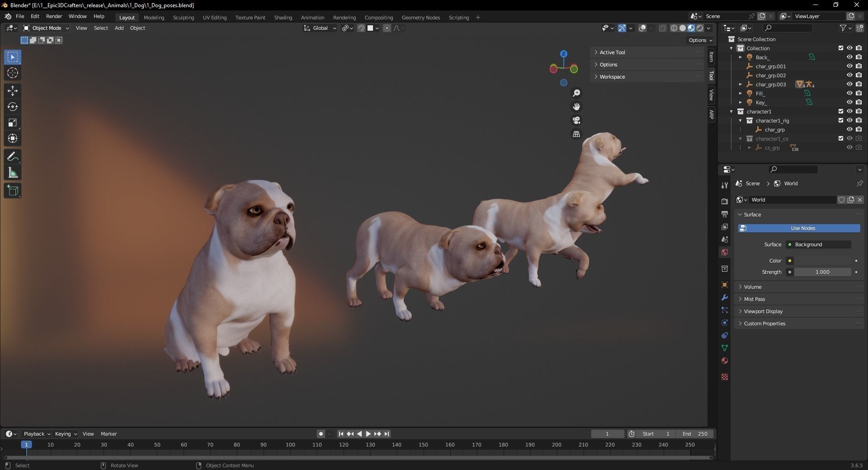This screenshot has height=470, width=868.
Task: Select the Measure tool
Action: click(x=13, y=173)
